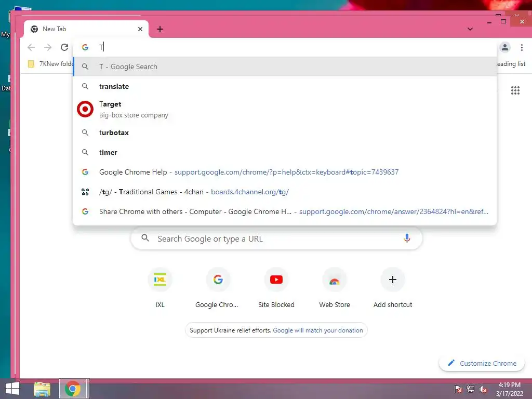Screen dimensions: 532x399
Task: Click the back navigation arrow
Action: [x=31, y=47]
